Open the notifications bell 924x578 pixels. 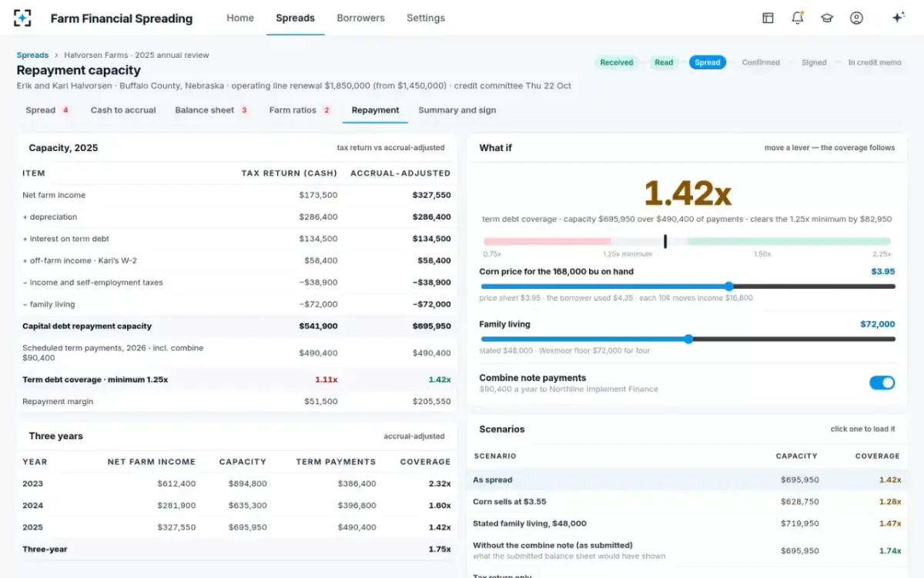[798, 18]
